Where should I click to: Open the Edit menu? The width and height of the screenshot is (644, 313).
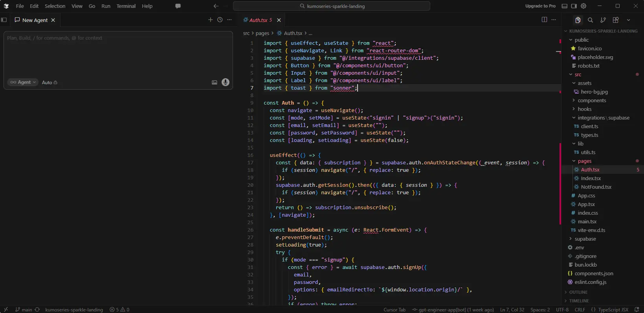coord(34,6)
